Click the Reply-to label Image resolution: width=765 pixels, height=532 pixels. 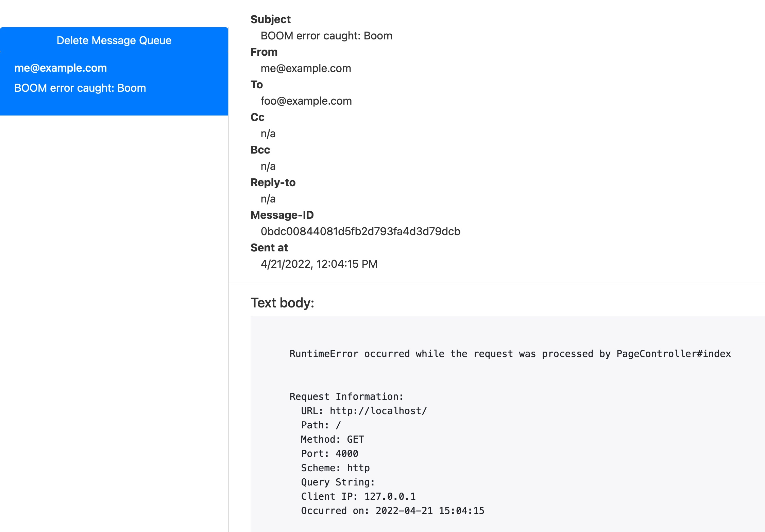point(273,182)
